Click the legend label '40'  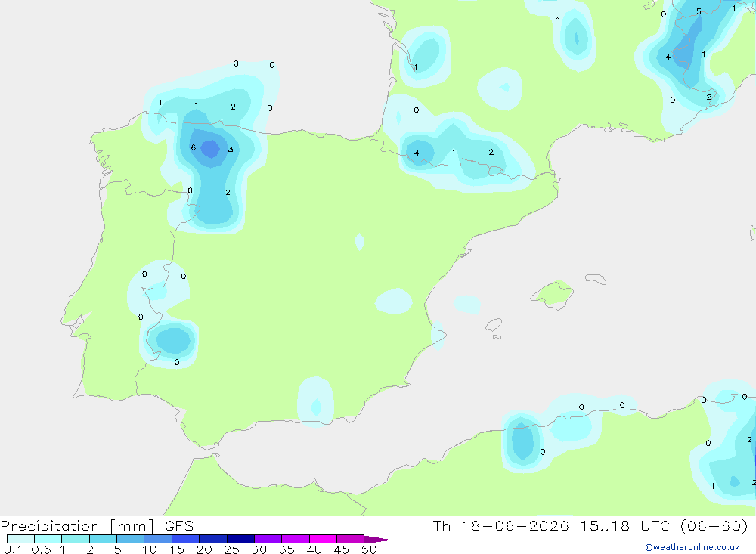pyautogui.click(x=314, y=549)
